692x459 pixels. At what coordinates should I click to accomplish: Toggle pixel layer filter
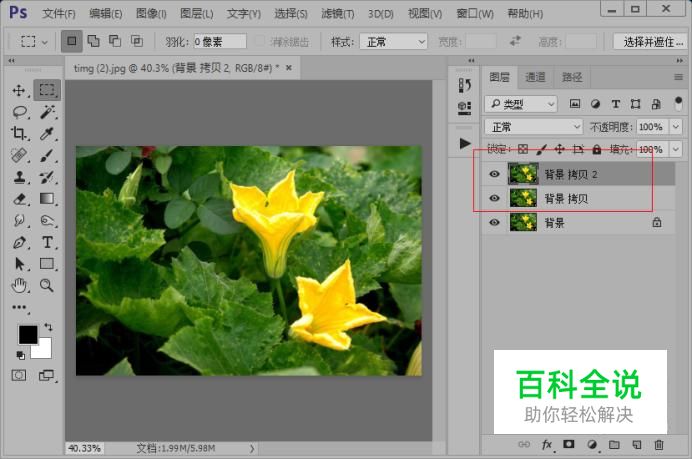click(x=575, y=104)
